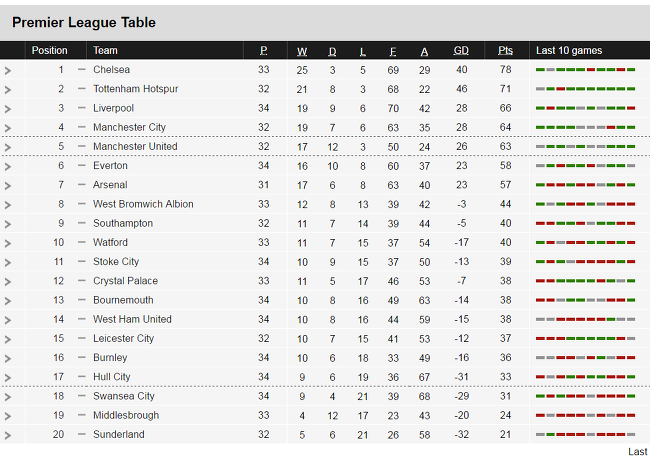Click the Swansea City row chevron icon
This screenshot has height=462, width=650.
tap(8, 397)
